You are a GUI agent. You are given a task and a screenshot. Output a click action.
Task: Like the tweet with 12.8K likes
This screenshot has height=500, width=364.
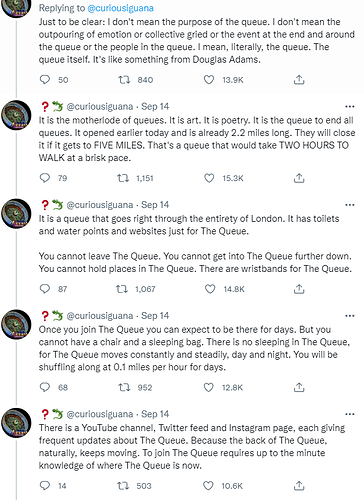click(x=209, y=387)
